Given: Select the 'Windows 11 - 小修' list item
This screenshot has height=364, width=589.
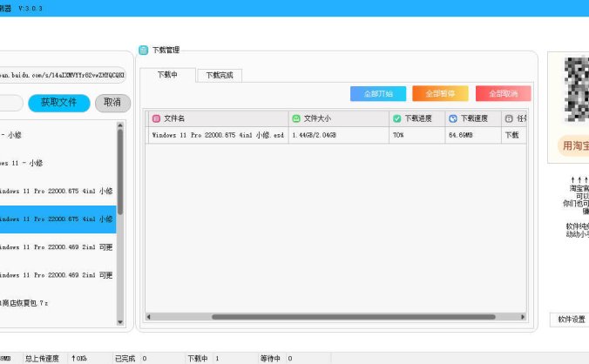Looking at the screenshot, I should point(58,163).
